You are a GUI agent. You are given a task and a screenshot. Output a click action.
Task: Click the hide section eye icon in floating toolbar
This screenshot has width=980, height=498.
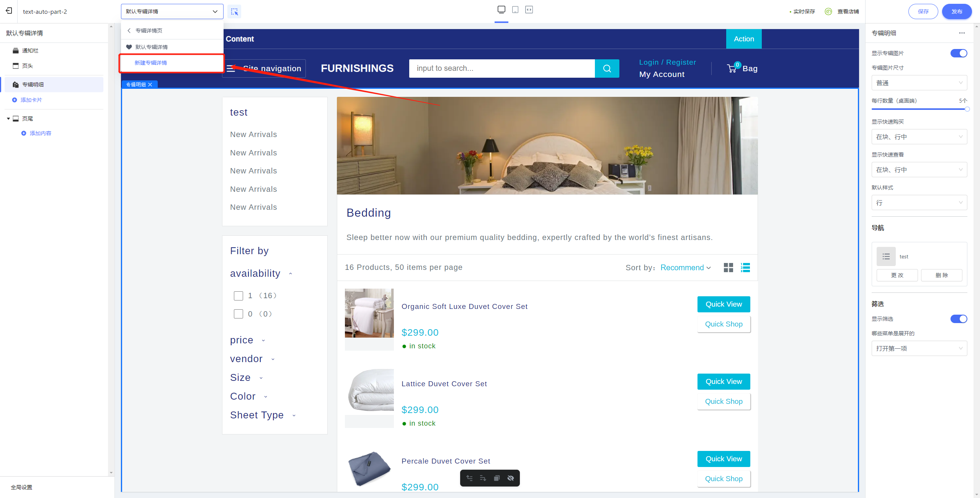(x=511, y=478)
